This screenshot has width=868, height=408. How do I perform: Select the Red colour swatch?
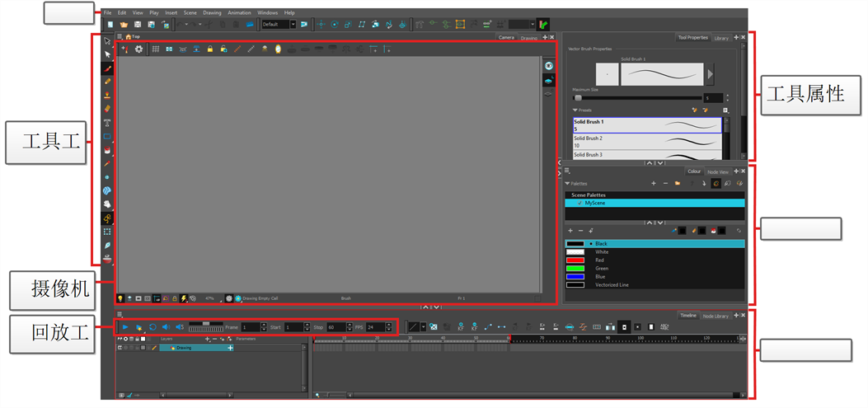(575, 260)
